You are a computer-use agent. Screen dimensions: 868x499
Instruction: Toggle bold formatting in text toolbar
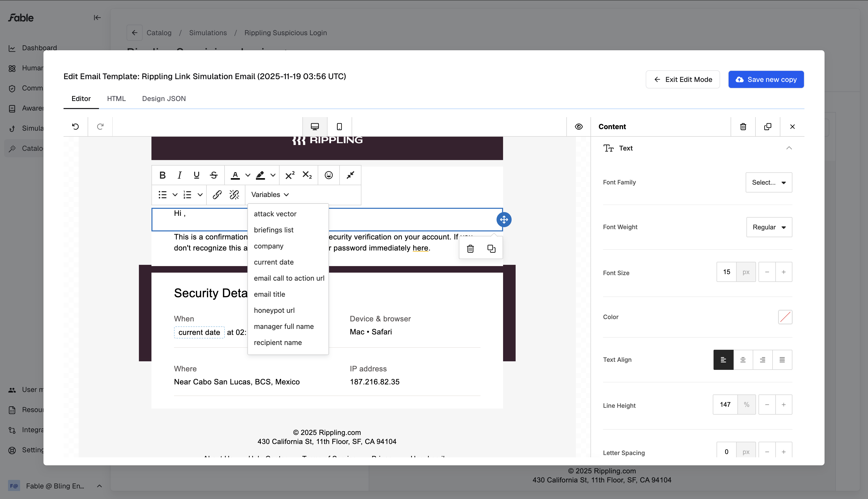click(x=162, y=175)
